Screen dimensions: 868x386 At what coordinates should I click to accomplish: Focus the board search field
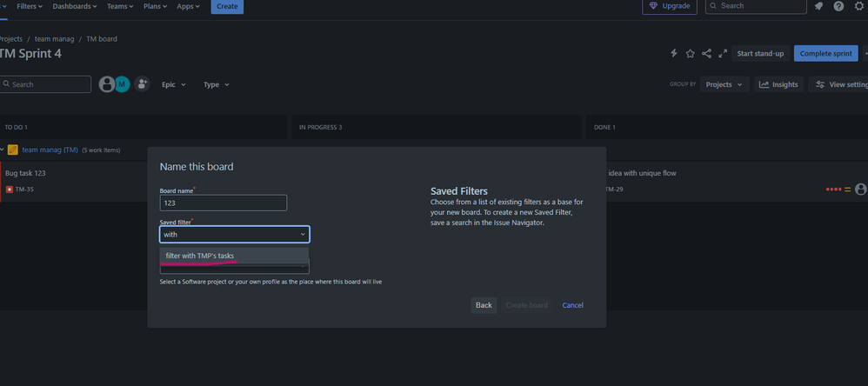pyautogui.click(x=45, y=84)
